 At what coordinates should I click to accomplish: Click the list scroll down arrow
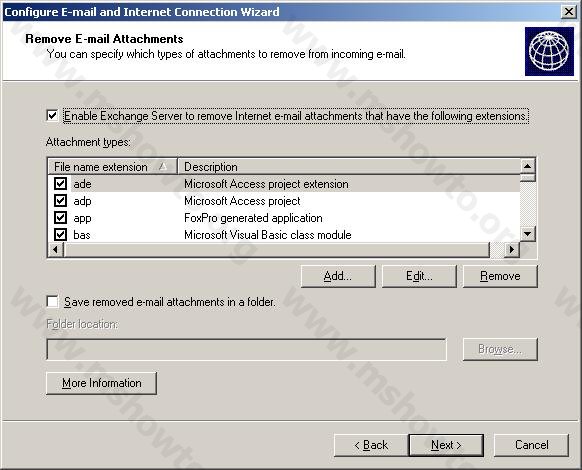(527, 234)
